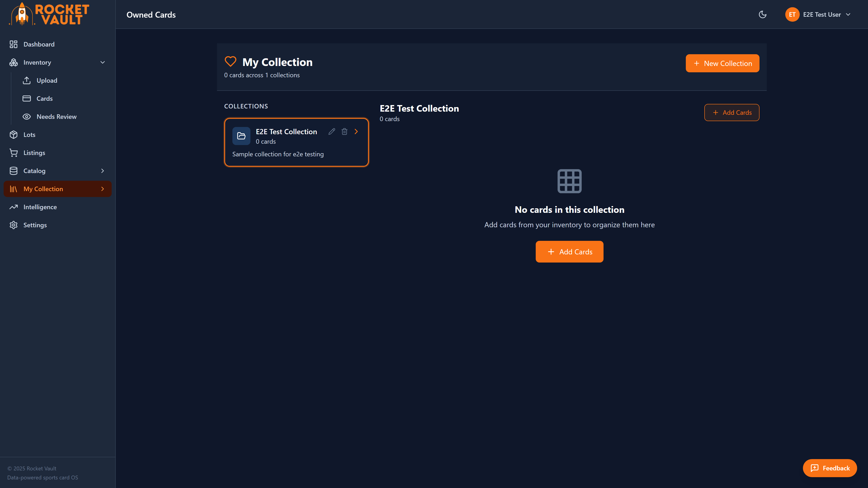Click the heart icon beside My Collection
868x488 pixels.
tap(231, 62)
